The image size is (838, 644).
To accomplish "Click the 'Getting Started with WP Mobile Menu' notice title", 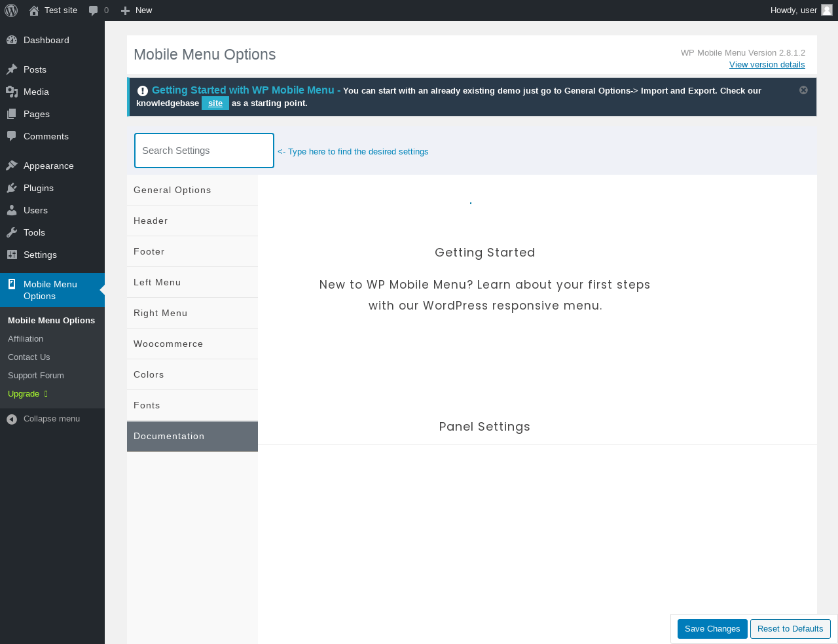I will coord(243,90).
